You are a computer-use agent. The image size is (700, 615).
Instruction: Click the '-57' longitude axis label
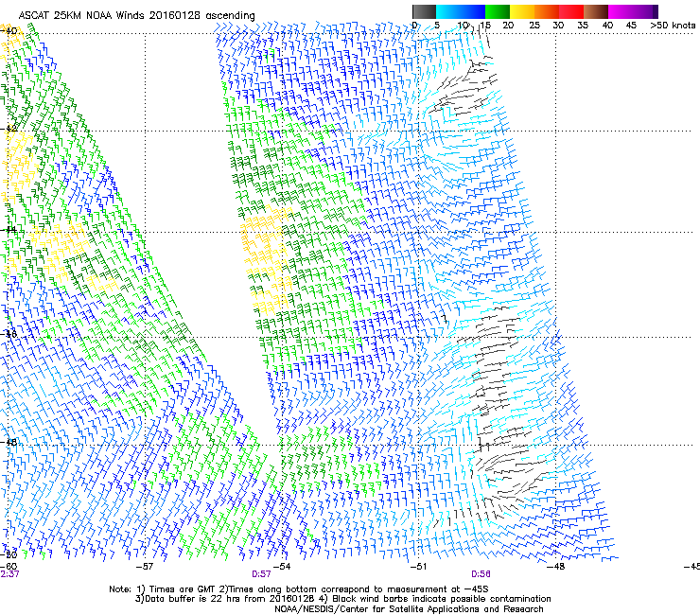pos(144,567)
